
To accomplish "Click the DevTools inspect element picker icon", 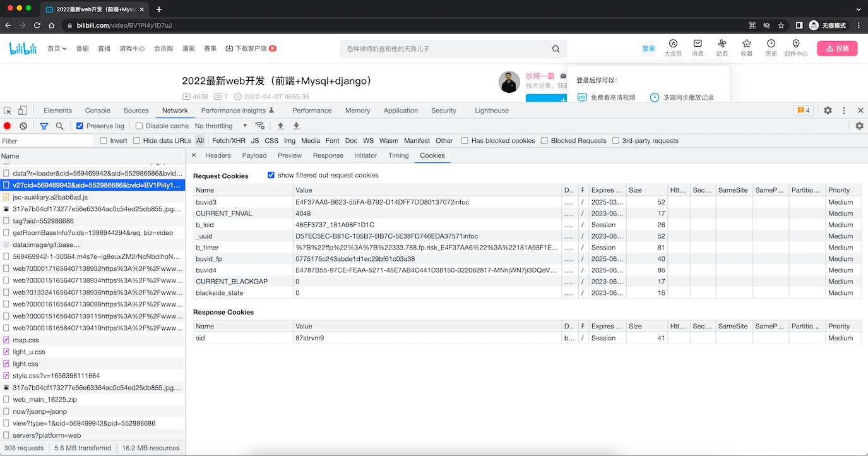I will tap(8, 111).
